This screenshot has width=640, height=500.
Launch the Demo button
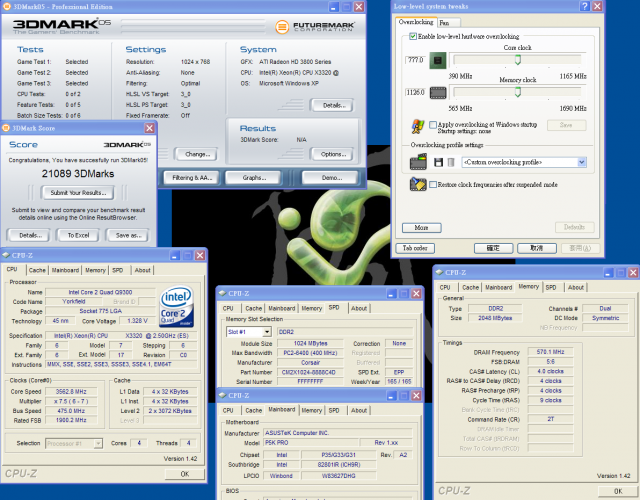331,178
